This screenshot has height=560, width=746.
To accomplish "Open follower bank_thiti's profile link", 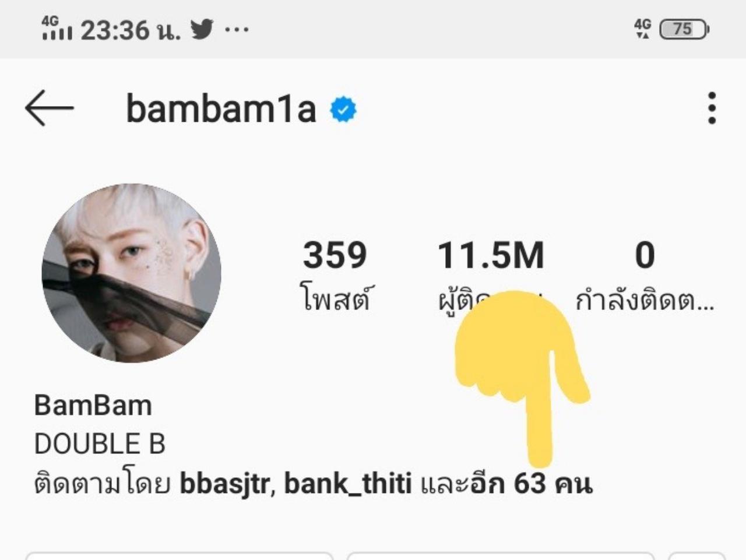I will click(x=348, y=484).
